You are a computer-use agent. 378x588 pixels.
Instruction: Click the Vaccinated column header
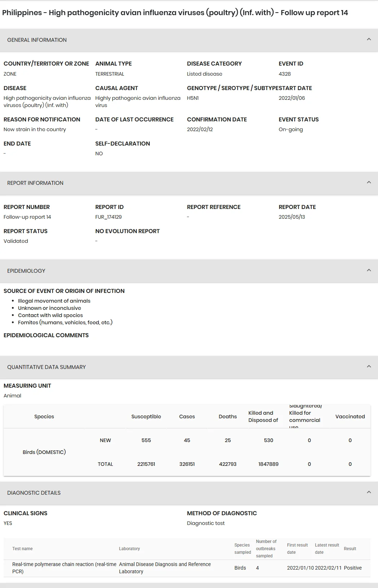pos(350,416)
